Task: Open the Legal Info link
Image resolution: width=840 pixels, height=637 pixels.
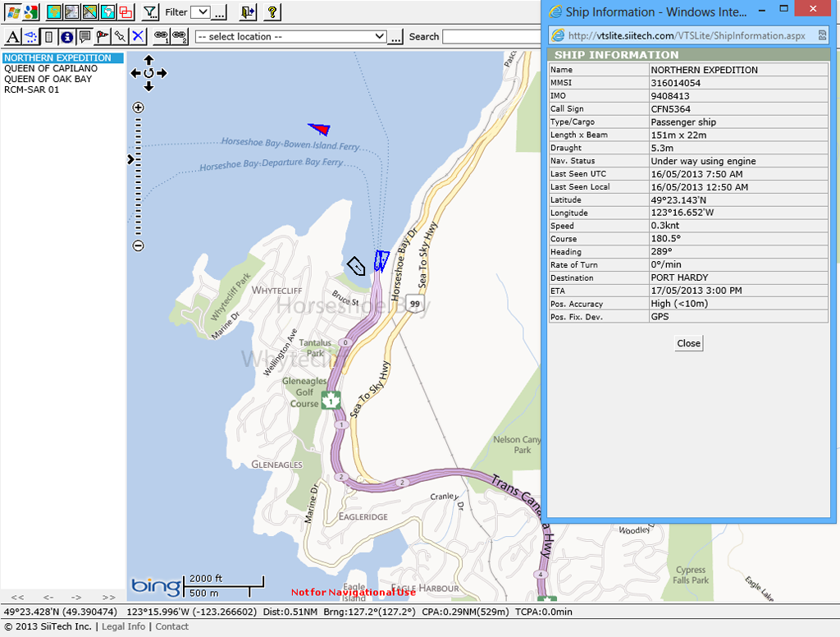Action: coord(123,626)
